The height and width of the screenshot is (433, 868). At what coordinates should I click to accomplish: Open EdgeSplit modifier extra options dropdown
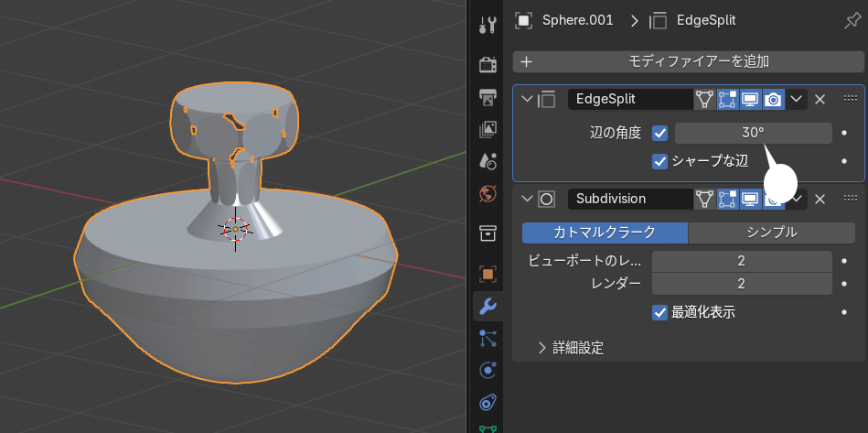(796, 100)
